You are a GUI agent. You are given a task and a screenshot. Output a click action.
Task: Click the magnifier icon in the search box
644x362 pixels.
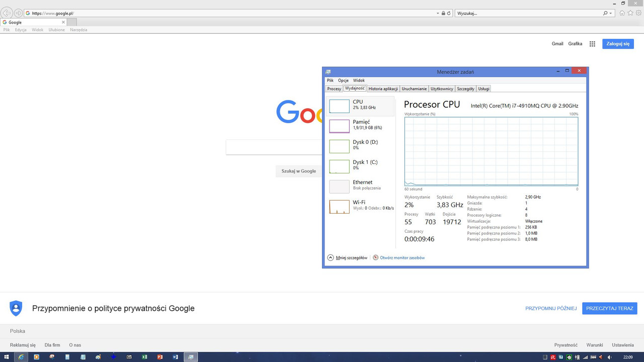click(605, 13)
